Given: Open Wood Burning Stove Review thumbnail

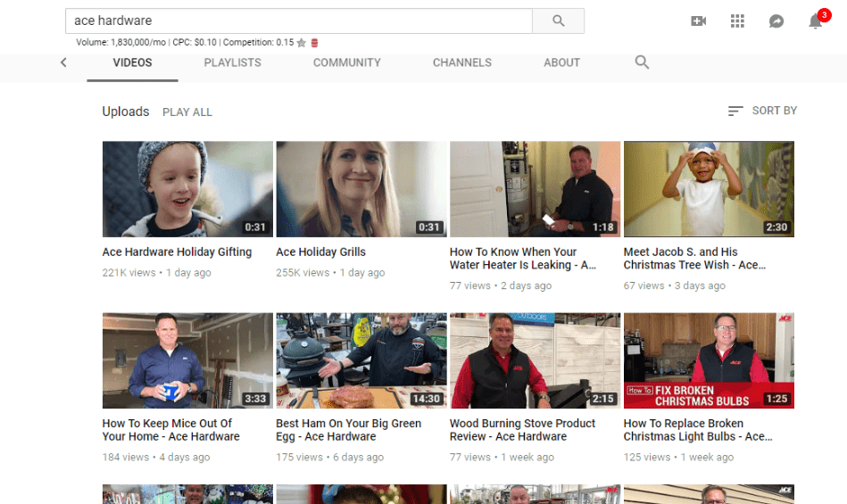Looking at the screenshot, I should pyautogui.click(x=535, y=360).
